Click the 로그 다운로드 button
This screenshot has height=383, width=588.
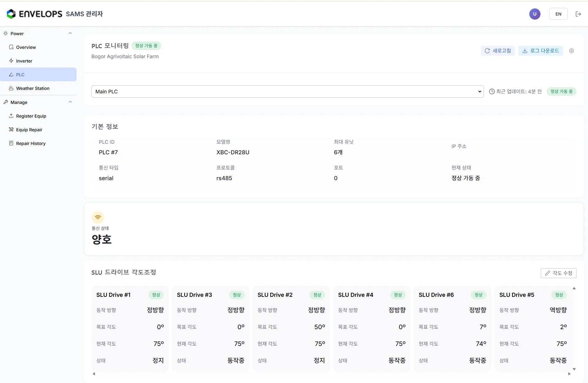coord(540,51)
